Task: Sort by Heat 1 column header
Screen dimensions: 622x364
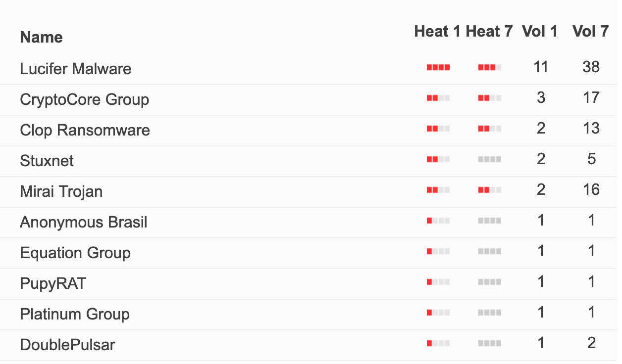Action: (x=437, y=32)
